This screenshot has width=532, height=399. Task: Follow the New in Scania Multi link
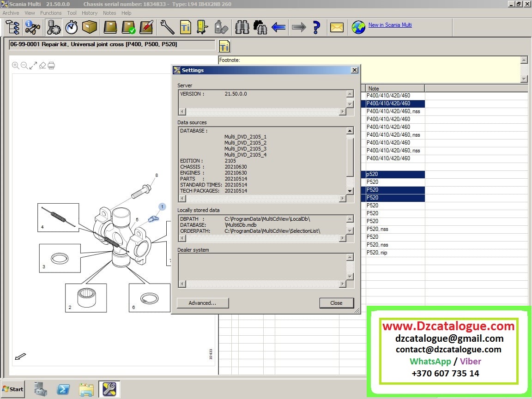point(390,25)
